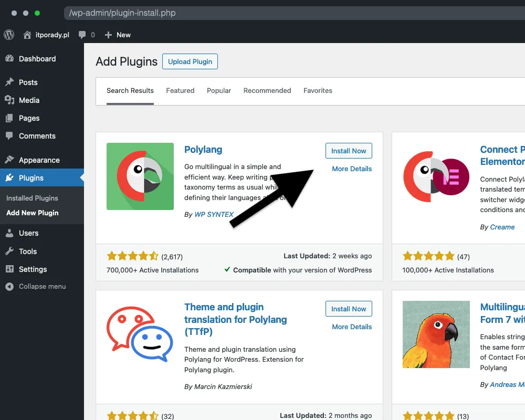View More Details for Polylang
This screenshot has height=420, width=525.
coord(352,169)
